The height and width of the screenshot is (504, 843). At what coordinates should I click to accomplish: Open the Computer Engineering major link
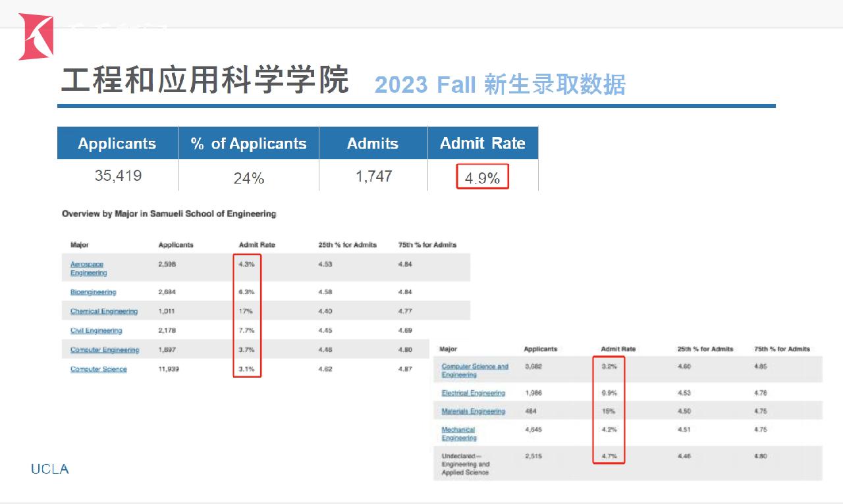105,349
